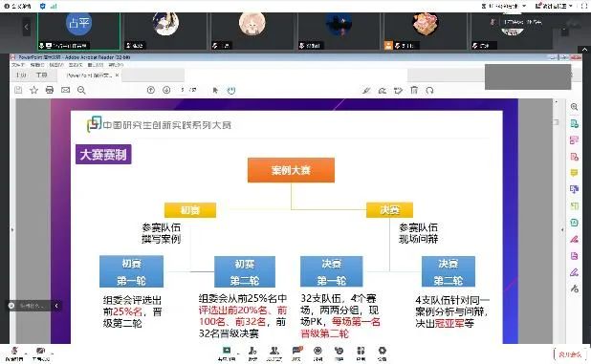Open the green share screen button
This screenshot has height=364, width=591.
tap(227, 353)
